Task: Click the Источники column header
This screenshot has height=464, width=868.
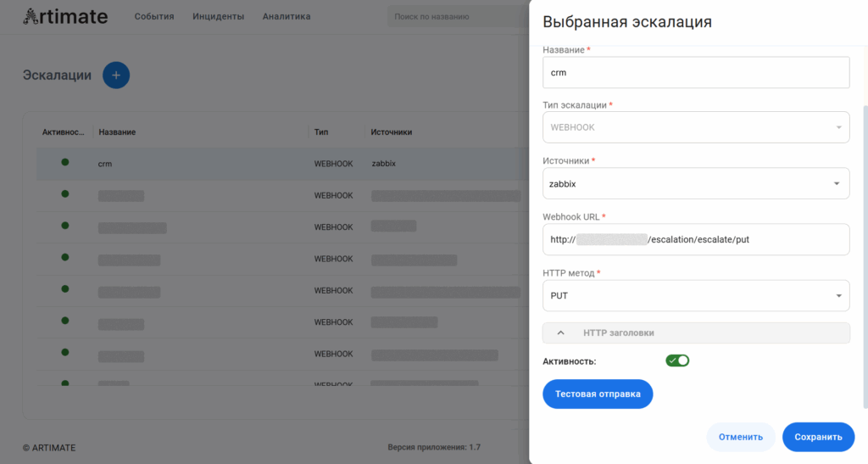Action: tap(391, 131)
